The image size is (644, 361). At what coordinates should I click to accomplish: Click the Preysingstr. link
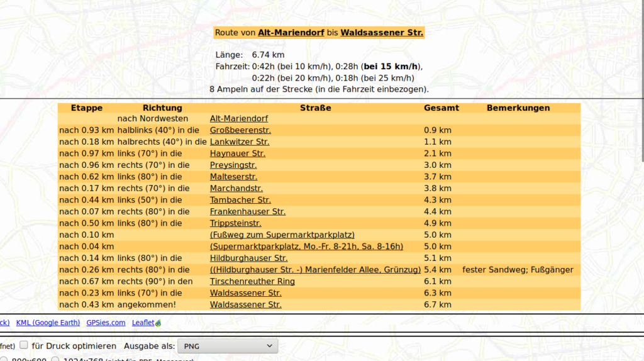(x=233, y=165)
